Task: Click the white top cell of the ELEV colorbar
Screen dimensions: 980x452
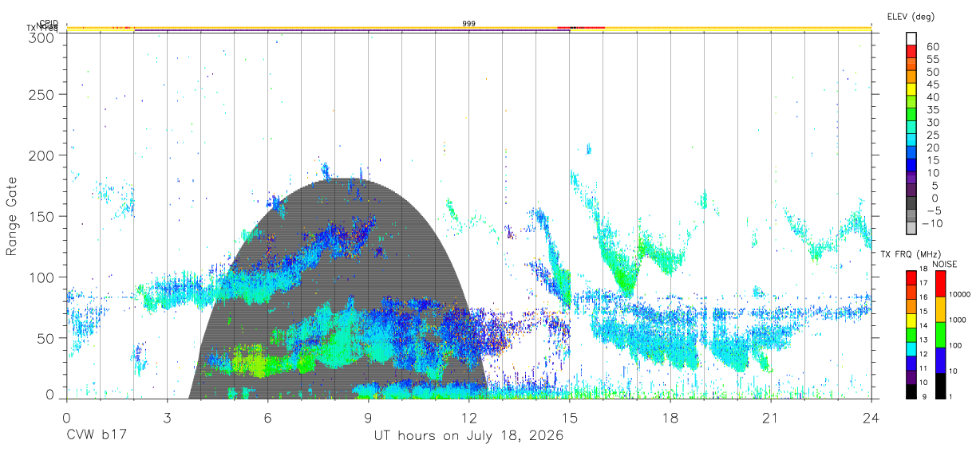Action: [x=911, y=39]
